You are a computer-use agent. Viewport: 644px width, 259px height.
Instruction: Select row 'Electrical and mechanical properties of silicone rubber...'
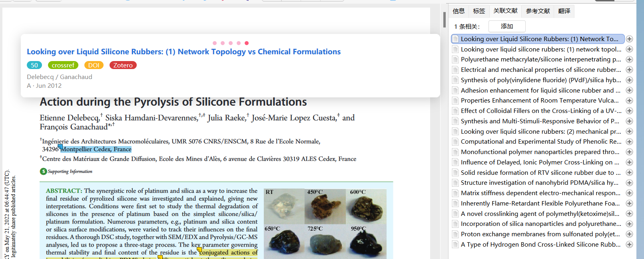click(x=538, y=70)
